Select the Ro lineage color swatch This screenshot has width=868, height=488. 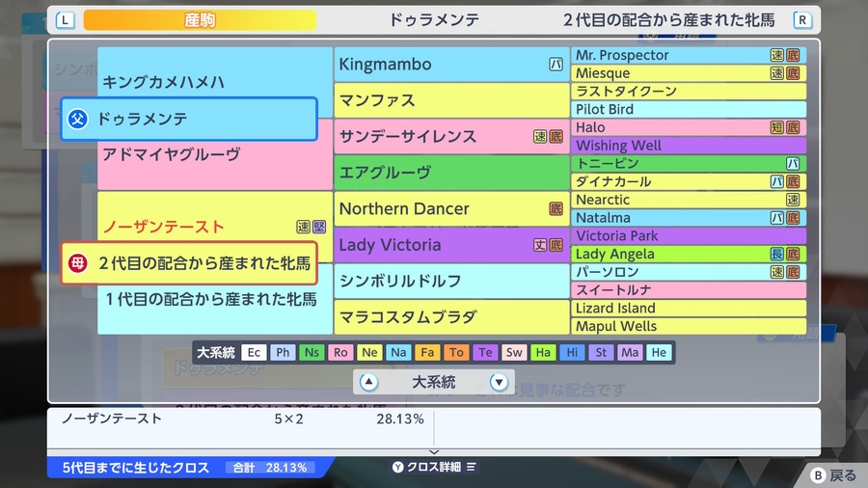(x=340, y=352)
